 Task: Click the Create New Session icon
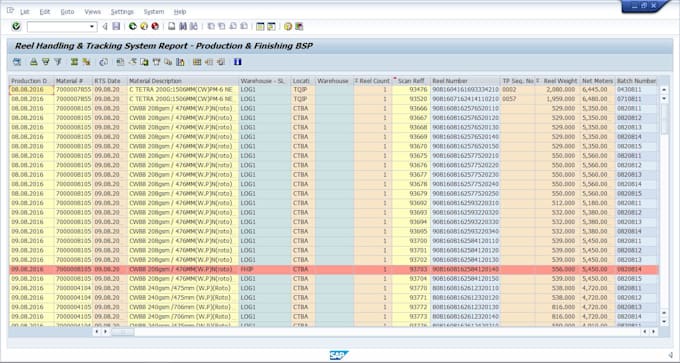pyautogui.click(x=260, y=26)
